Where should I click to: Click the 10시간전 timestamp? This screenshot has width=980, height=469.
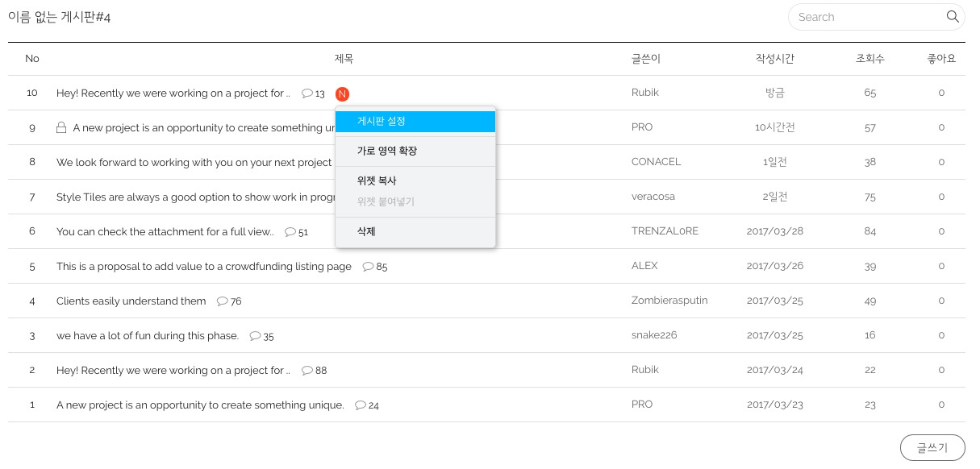pyautogui.click(x=775, y=127)
